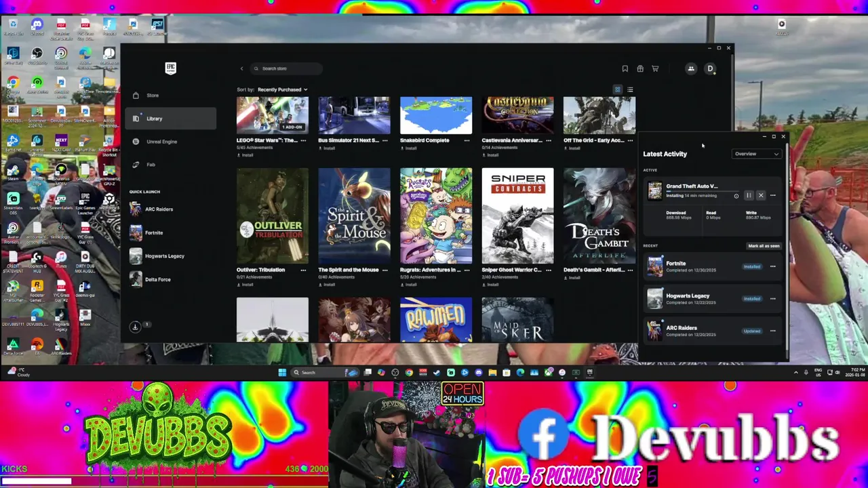This screenshot has width=868, height=488.
Task: Click the Search store field
Action: coord(285,68)
